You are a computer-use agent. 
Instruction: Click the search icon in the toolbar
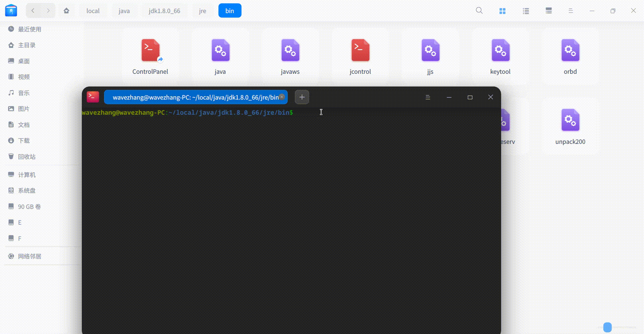click(x=479, y=10)
